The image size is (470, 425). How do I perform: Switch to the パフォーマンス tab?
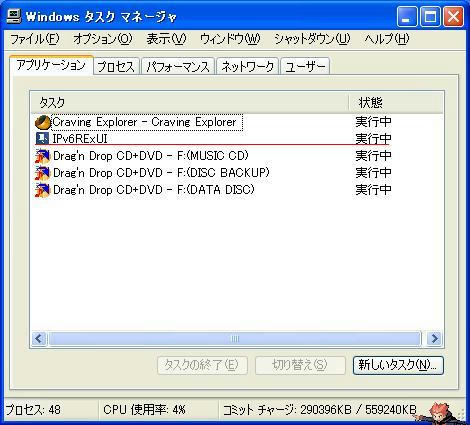[x=178, y=66]
